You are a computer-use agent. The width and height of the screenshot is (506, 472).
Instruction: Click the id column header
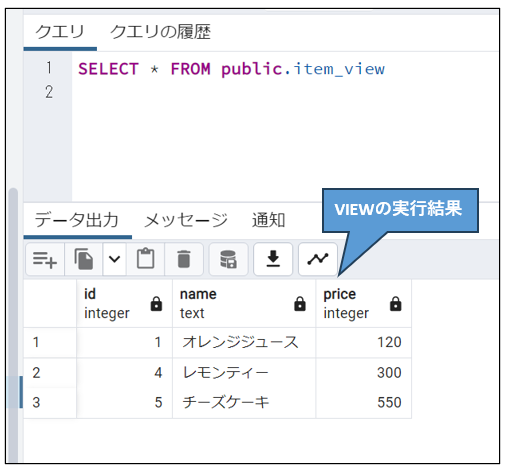click(124, 304)
